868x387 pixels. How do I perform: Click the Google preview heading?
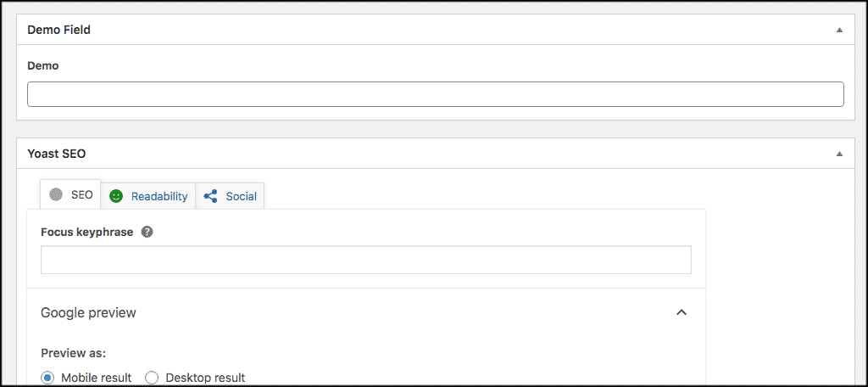[x=88, y=312]
